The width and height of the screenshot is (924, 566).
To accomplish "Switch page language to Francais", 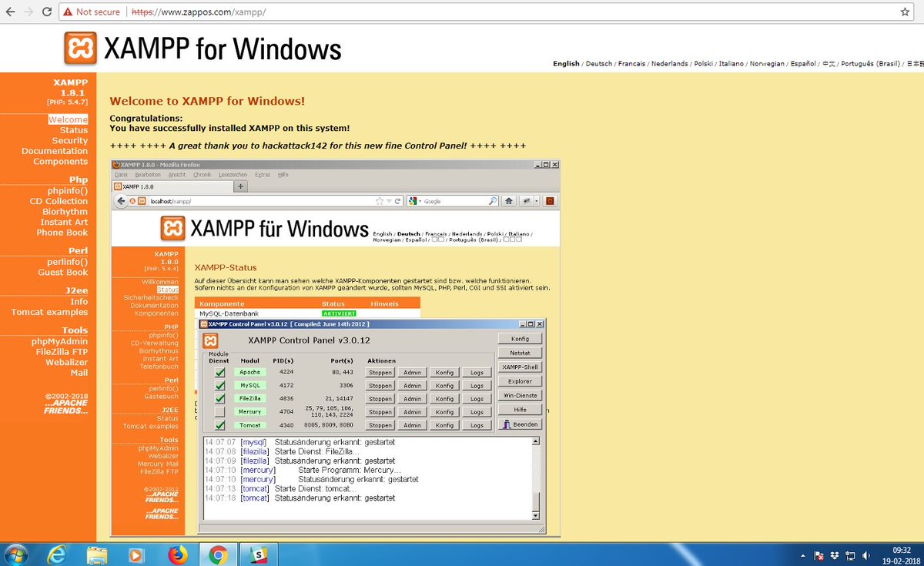I will click(631, 64).
